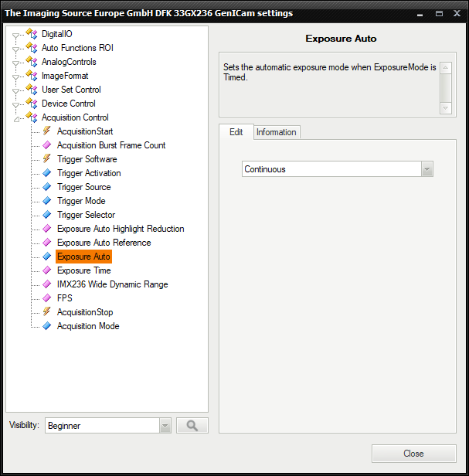Click the AnalogControls category icon
Viewport: 469px width, 476px height.
click(x=32, y=61)
